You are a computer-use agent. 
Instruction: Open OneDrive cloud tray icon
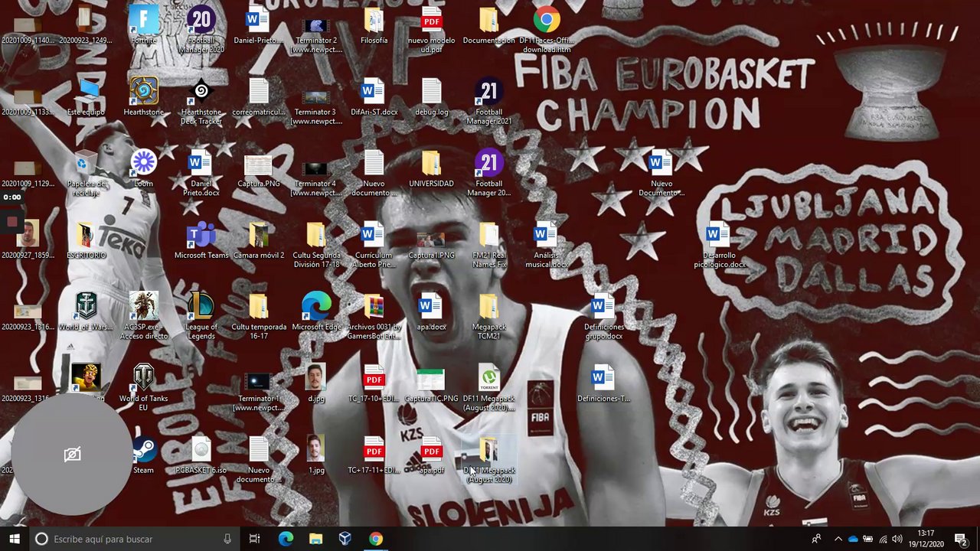(x=853, y=539)
